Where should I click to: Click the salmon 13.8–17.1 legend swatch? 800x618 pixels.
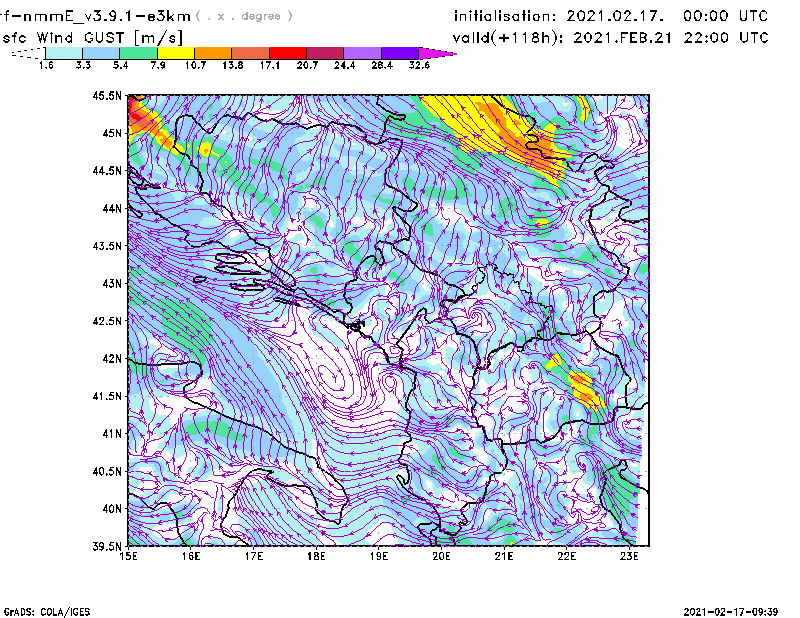coord(251,53)
